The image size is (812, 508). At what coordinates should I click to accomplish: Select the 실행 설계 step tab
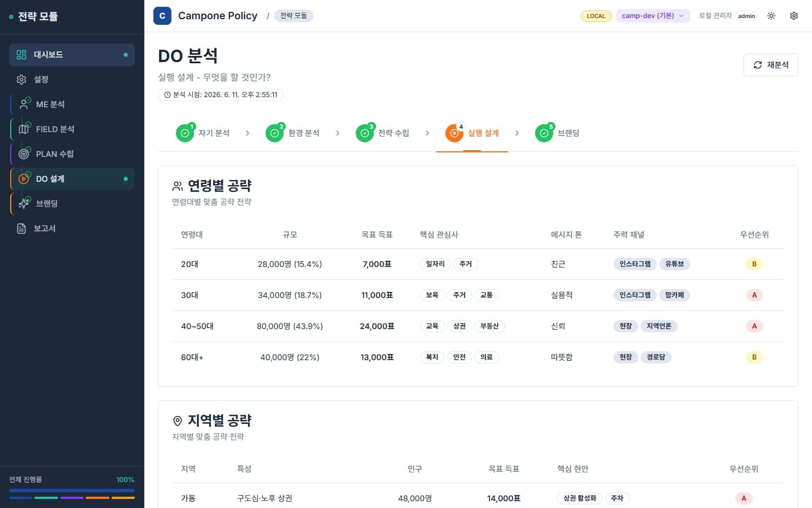(x=473, y=133)
